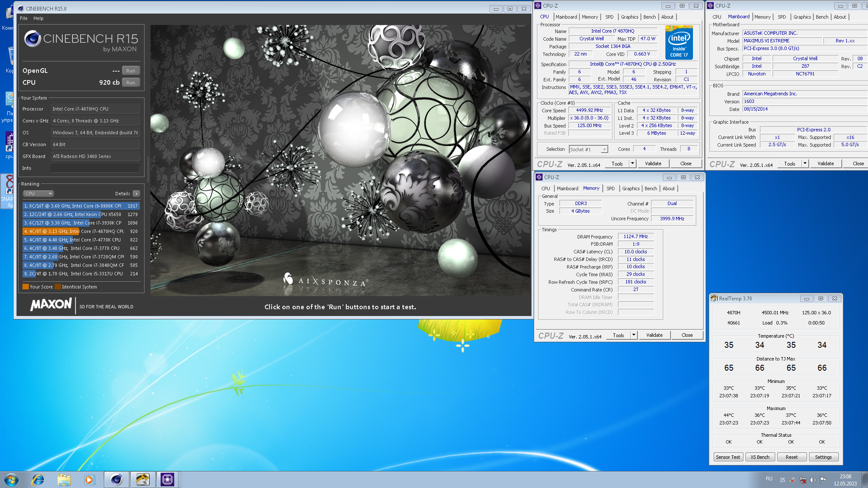The width and height of the screenshot is (868, 488).
Task: Launch Windows Media Player from taskbar
Action: coord(89,480)
